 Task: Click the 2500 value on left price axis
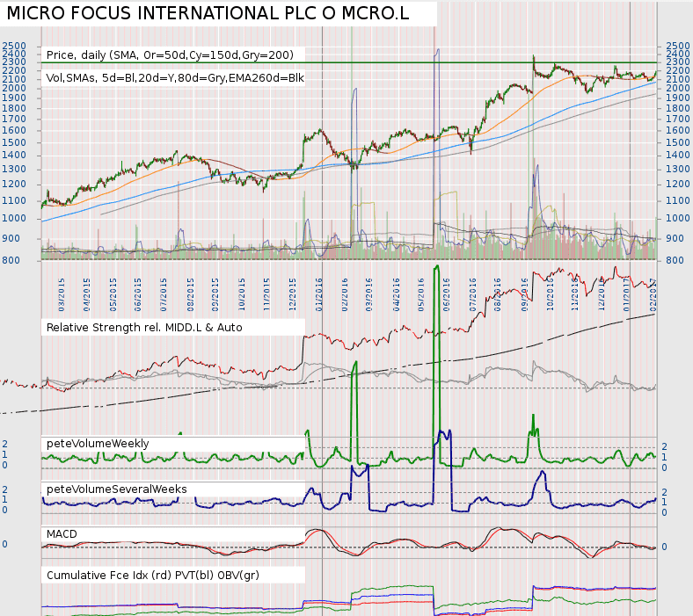(x=14, y=46)
